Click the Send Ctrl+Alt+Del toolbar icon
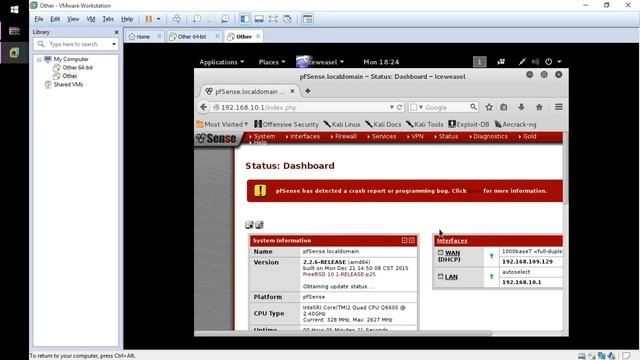This screenshot has width=640, height=360. pos(176,19)
